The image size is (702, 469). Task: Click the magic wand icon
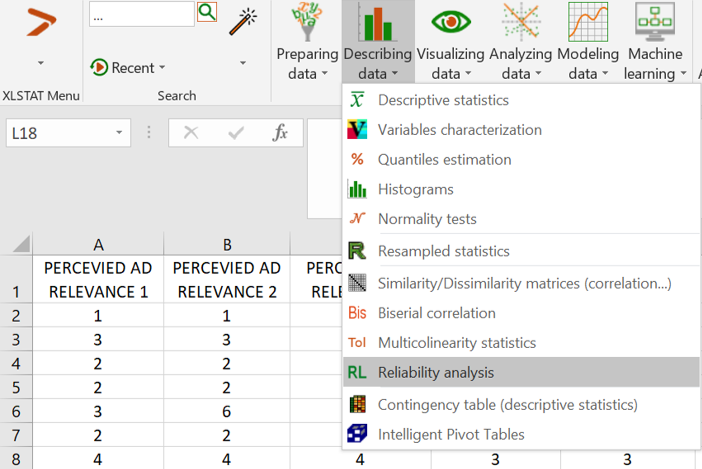243,21
